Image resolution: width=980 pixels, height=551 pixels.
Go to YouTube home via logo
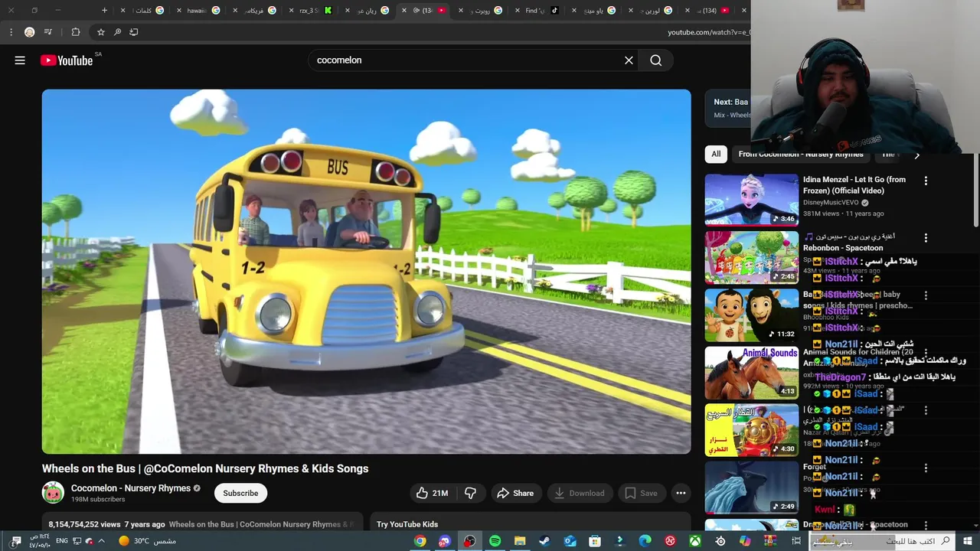click(67, 60)
